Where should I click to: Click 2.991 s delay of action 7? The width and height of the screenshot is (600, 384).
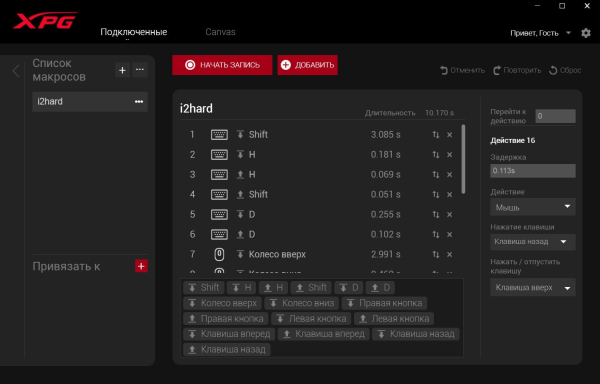[x=386, y=254]
